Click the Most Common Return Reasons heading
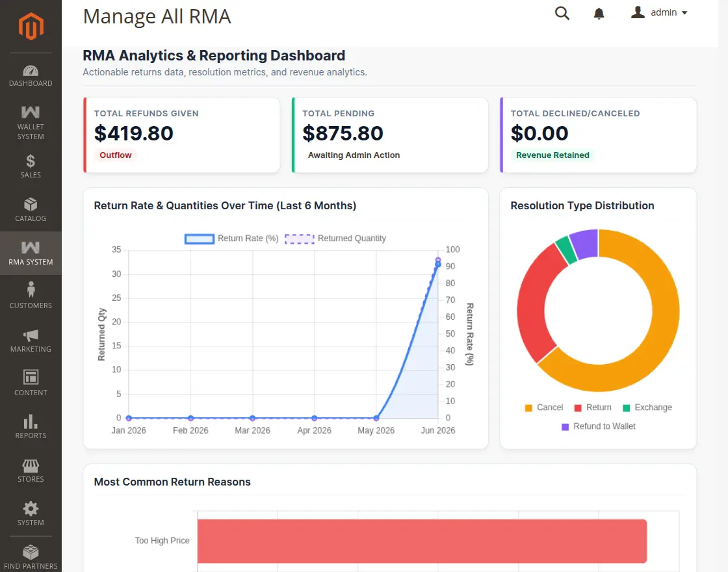 point(172,482)
